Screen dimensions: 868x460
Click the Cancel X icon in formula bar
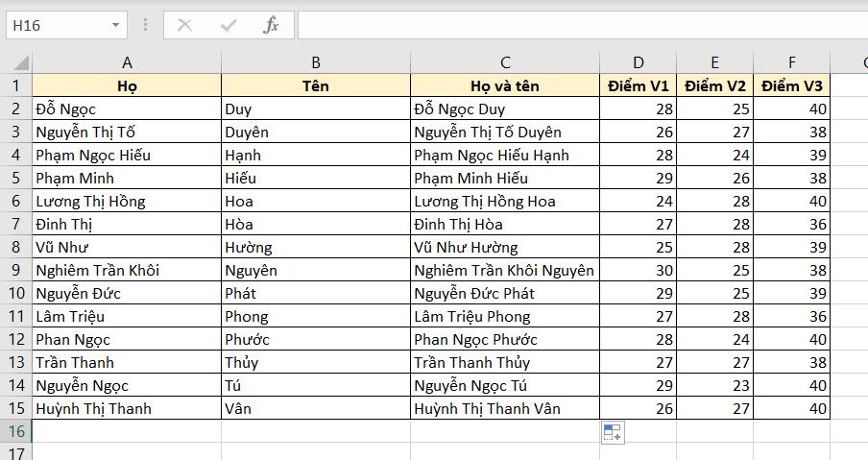(185, 25)
